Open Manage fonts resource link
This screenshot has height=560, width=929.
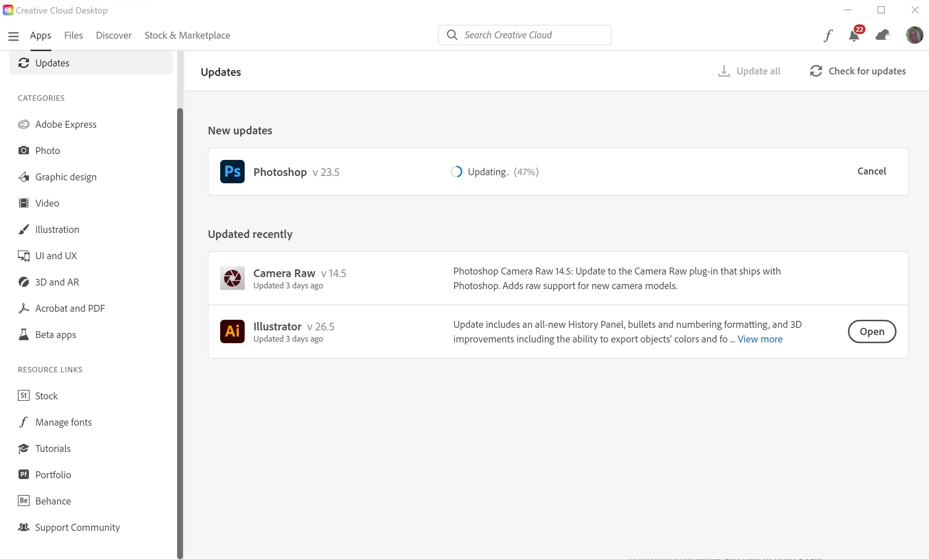click(63, 422)
